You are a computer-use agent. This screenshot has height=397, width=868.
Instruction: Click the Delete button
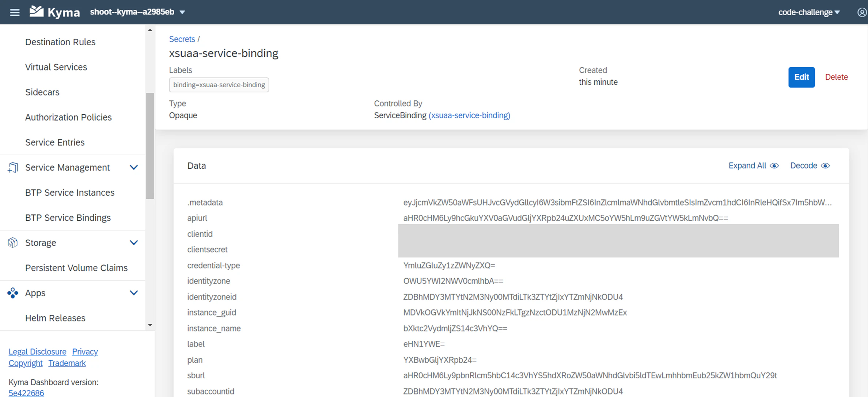836,77
